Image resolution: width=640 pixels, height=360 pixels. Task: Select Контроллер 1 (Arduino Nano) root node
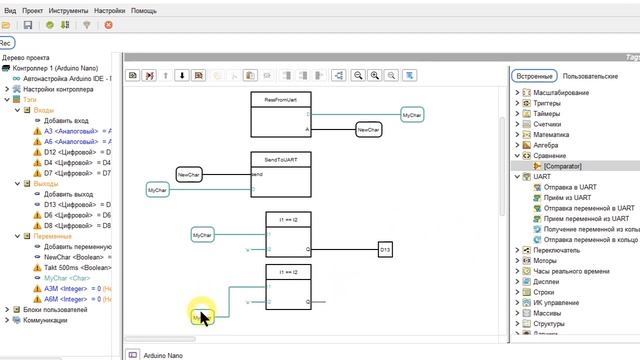click(x=55, y=68)
